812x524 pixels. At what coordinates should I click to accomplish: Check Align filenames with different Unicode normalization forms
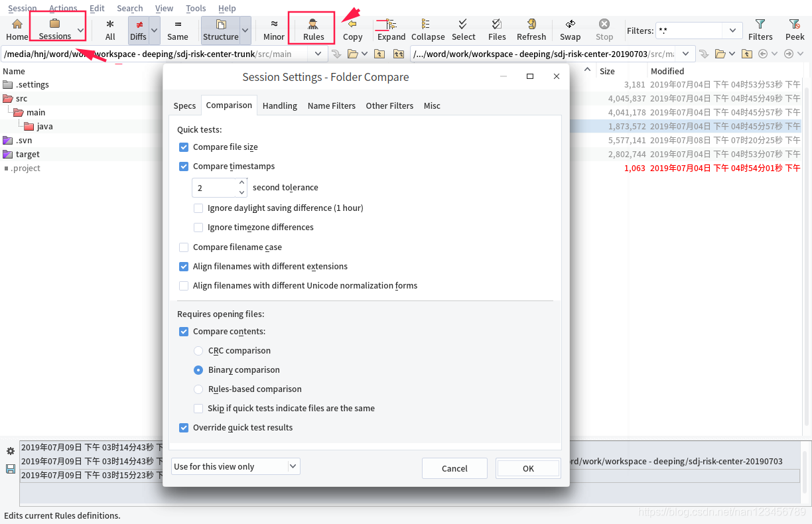tap(184, 286)
